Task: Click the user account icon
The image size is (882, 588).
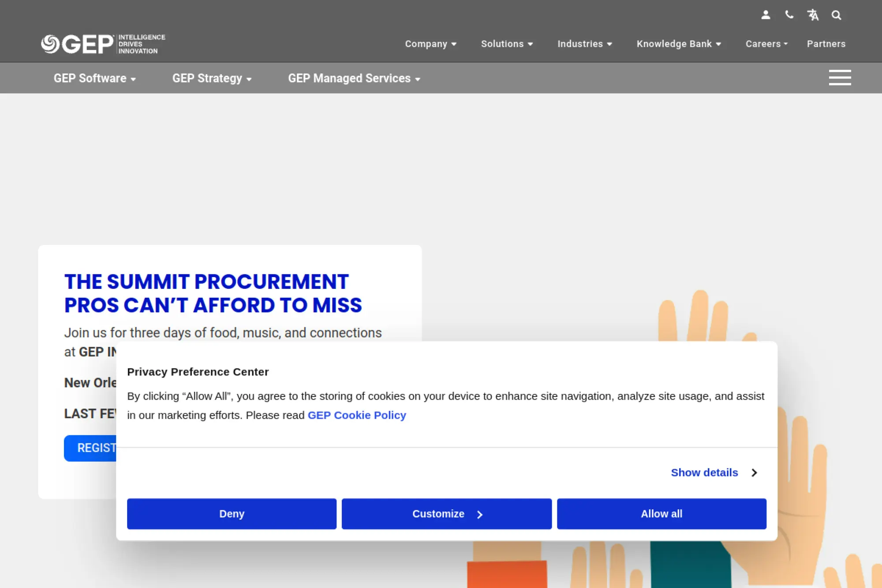Action: (x=766, y=15)
